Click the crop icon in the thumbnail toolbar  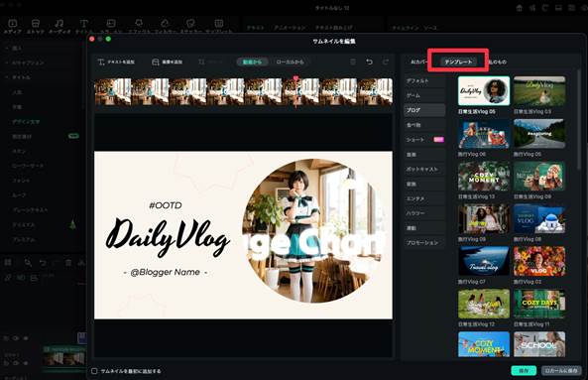pos(201,62)
